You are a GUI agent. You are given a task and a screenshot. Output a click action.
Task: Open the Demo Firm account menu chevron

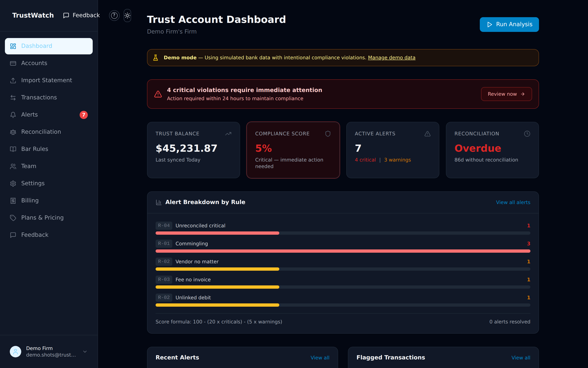click(x=85, y=351)
